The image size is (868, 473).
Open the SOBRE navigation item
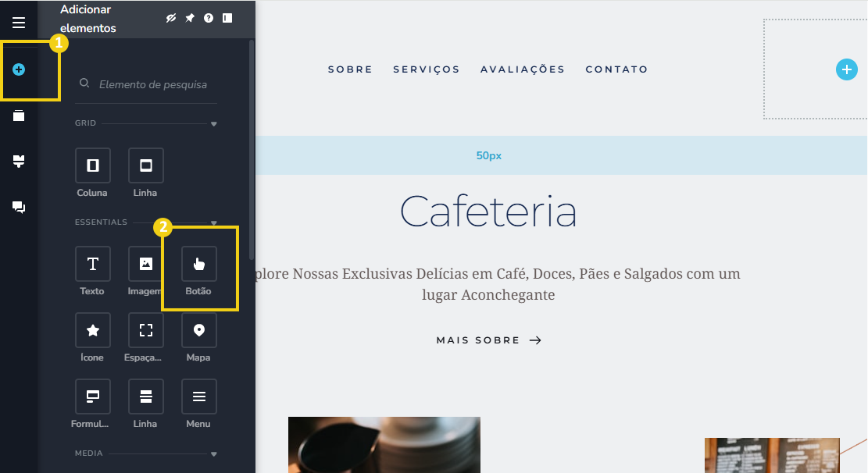click(x=350, y=69)
